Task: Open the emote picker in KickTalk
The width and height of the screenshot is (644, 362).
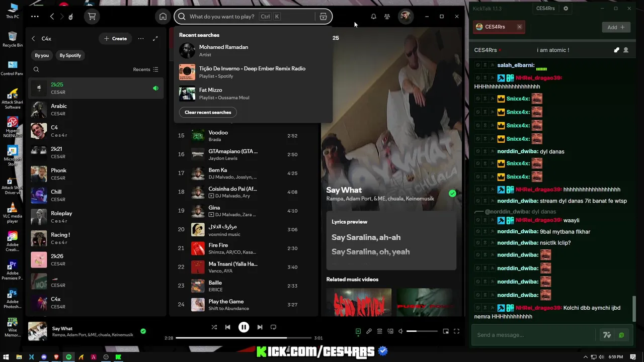Action: (622, 335)
